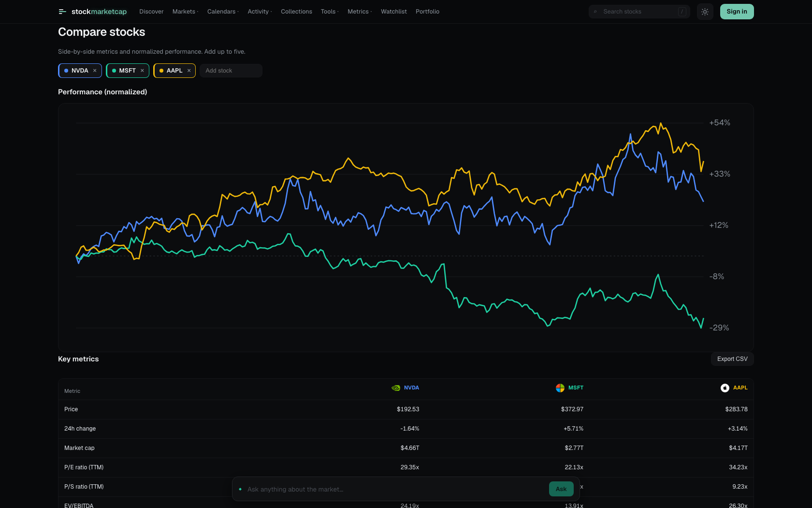Click the MSFT green color dot
The width and height of the screenshot is (812, 508).
click(x=114, y=71)
